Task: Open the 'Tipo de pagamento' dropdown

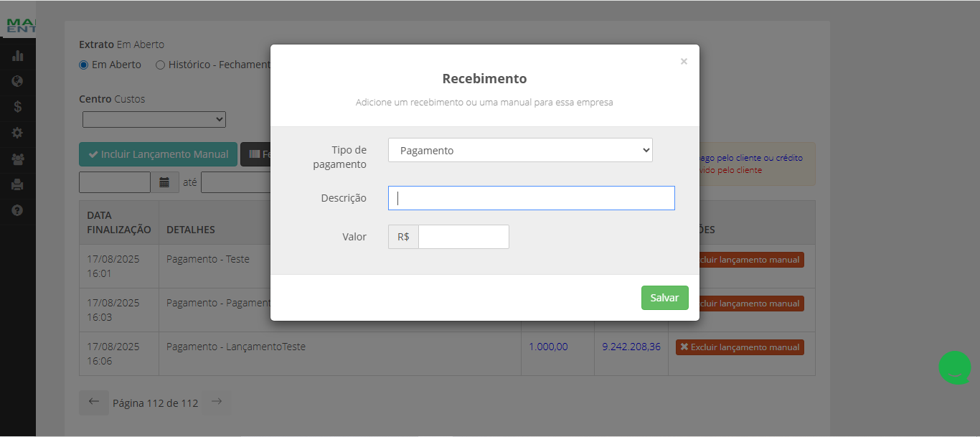Action: 520,150
